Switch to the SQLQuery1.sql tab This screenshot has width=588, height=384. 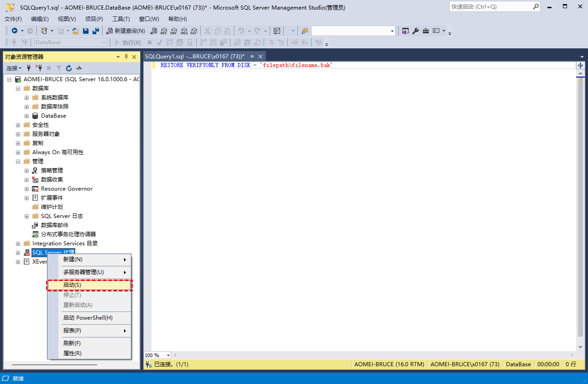point(194,56)
